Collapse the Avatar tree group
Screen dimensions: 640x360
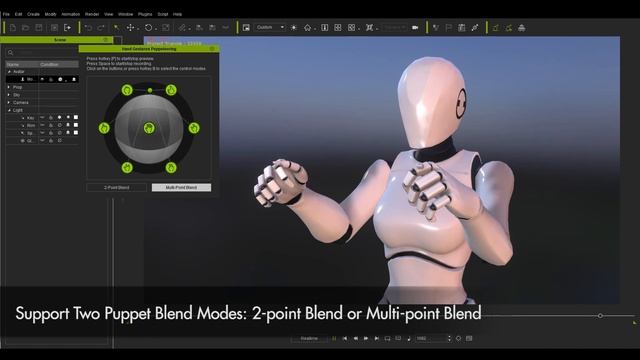pyautogui.click(x=9, y=72)
